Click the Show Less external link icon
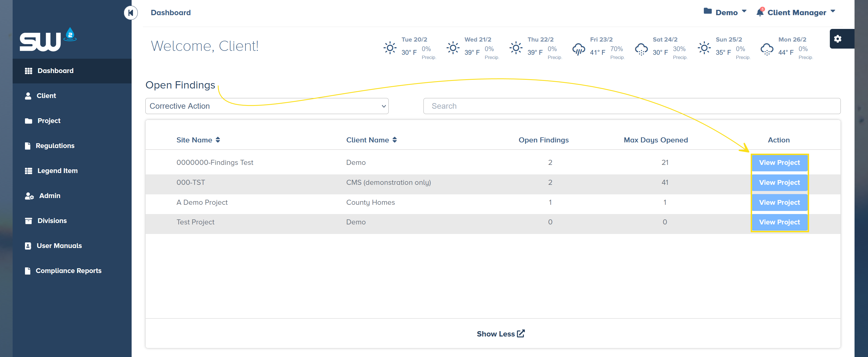The width and height of the screenshot is (868, 357). (x=521, y=333)
